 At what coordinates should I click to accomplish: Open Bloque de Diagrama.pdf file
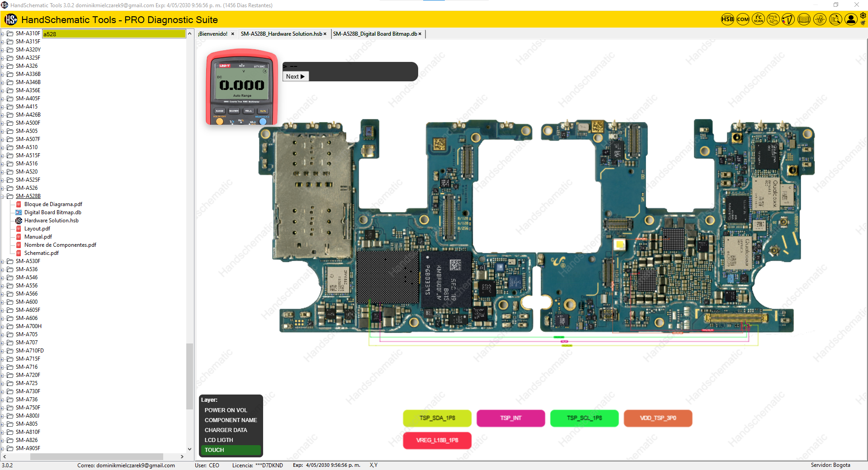[x=53, y=204]
